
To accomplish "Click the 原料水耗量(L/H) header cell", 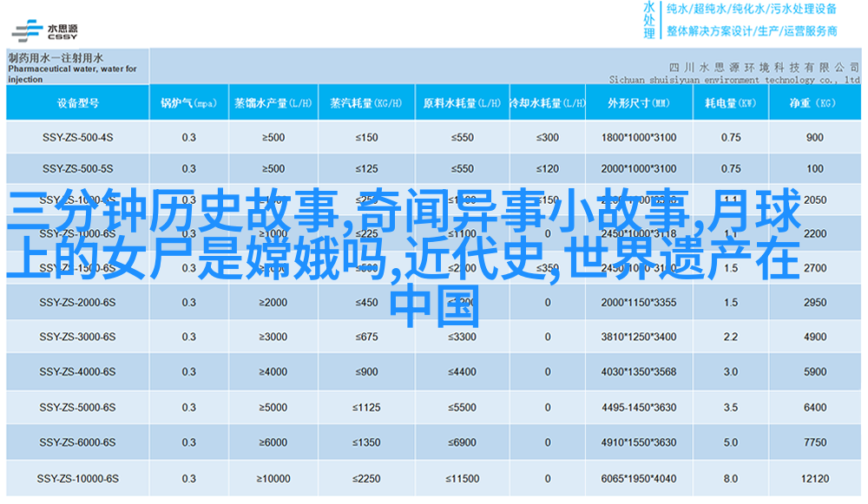I will [x=461, y=103].
